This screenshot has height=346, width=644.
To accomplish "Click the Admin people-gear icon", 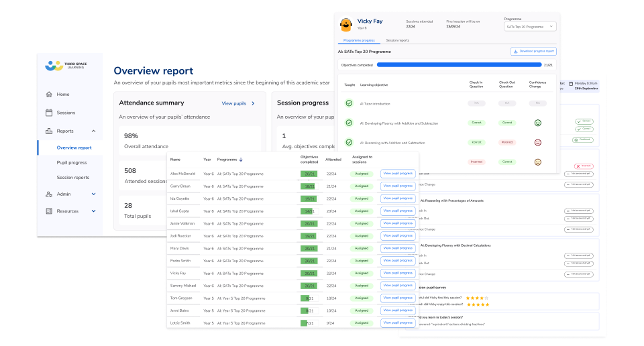I will (49, 194).
